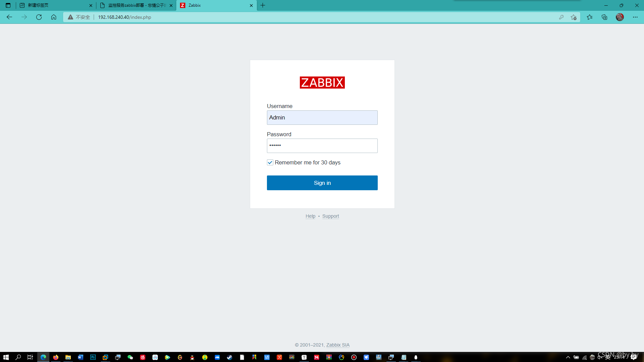Open WinRAR icon on taskbar
644x362 pixels.
(329, 357)
